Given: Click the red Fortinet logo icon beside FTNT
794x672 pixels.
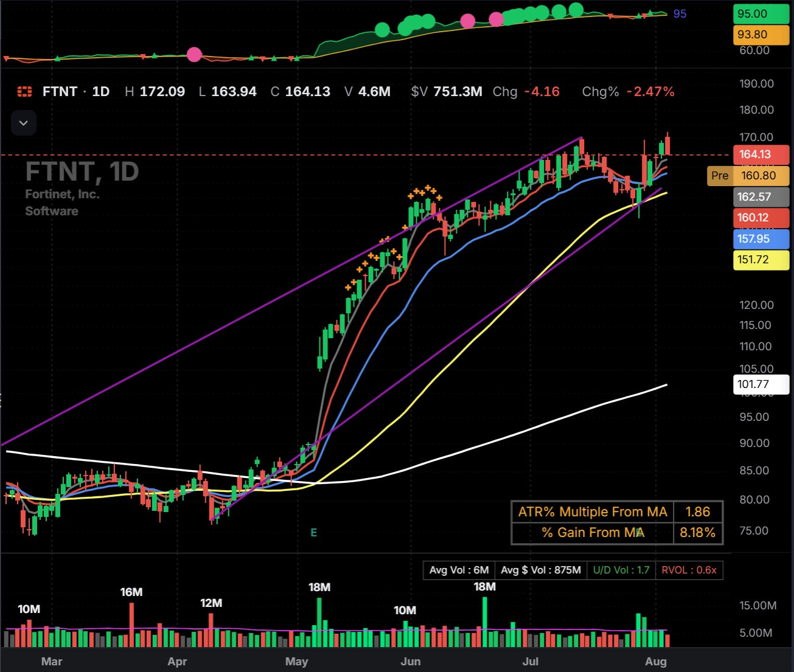Looking at the screenshot, I should 24,92.
